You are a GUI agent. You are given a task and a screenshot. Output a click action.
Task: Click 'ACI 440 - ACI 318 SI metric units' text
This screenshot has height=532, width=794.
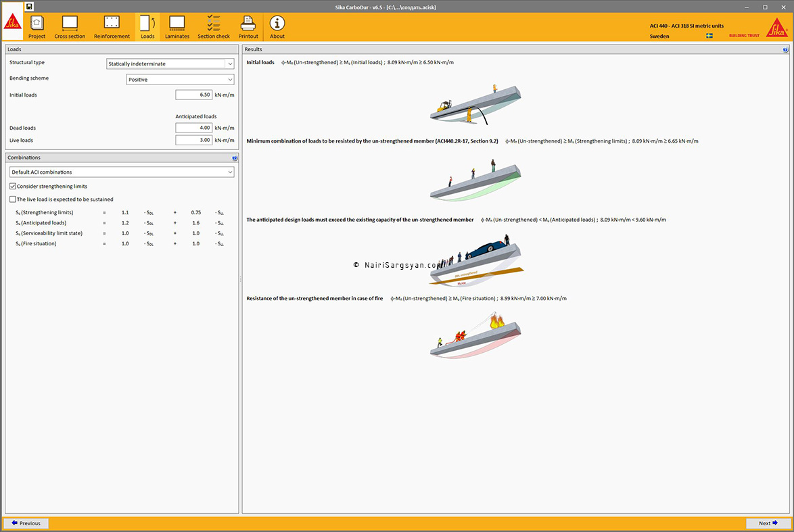(x=686, y=26)
